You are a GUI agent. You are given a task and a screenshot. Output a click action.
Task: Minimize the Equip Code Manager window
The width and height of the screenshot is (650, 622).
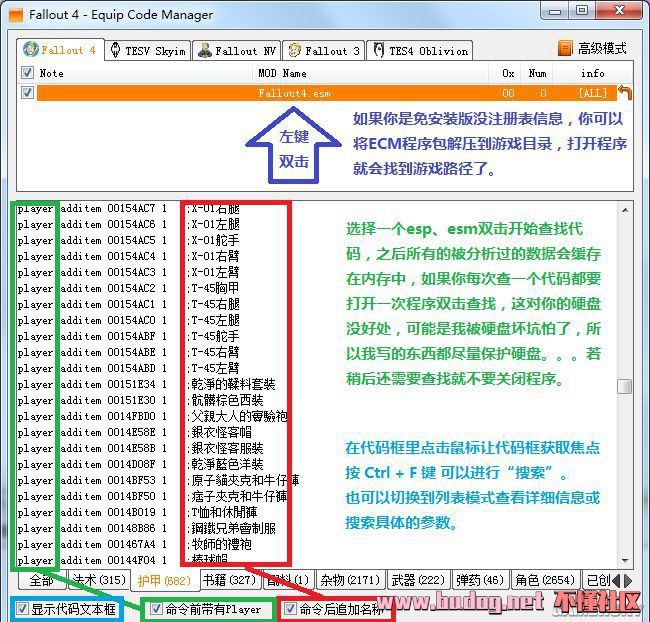[x=555, y=11]
